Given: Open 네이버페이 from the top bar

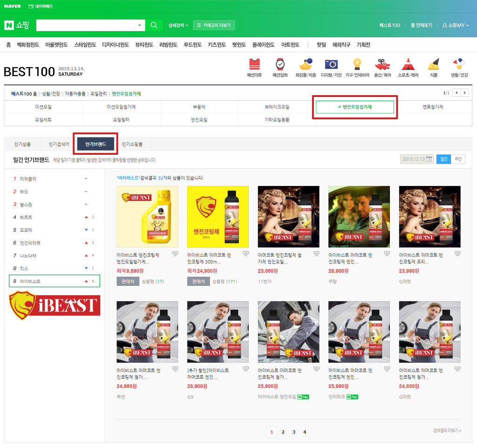Looking at the screenshot, I should click(41, 7).
